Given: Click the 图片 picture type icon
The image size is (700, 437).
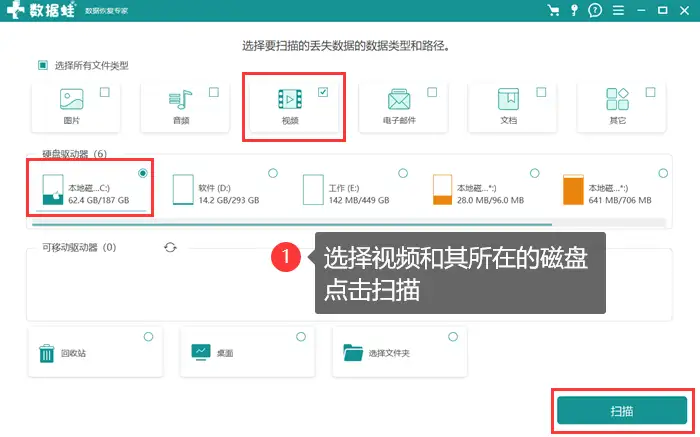Looking at the screenshot, I should [x=71, y=99].
